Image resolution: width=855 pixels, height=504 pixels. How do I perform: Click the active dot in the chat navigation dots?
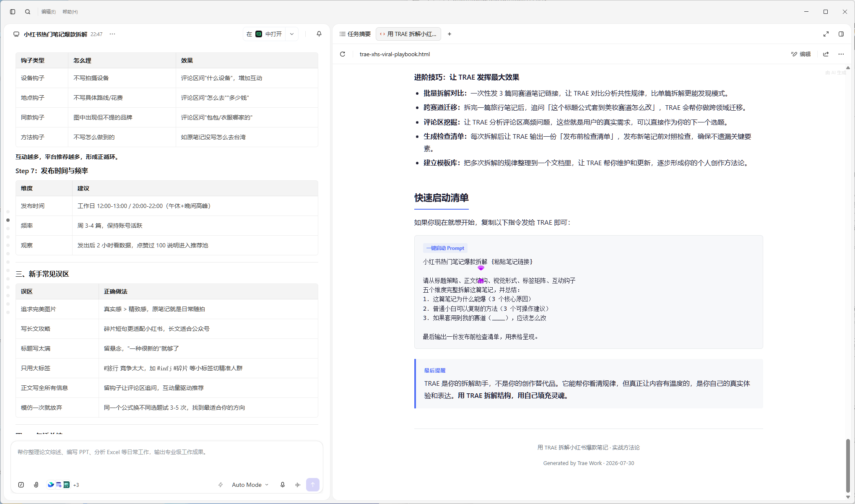pos(8,220)
